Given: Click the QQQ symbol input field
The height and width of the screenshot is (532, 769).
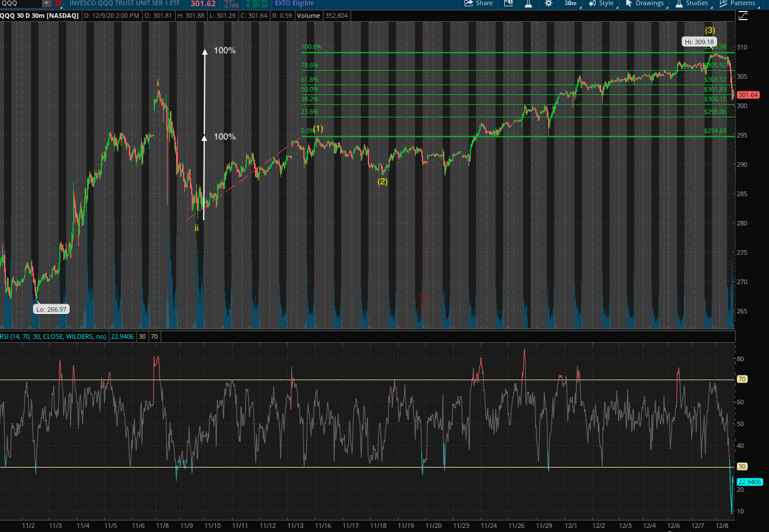Looking at the screenshot, I should (x=20, y=3).
